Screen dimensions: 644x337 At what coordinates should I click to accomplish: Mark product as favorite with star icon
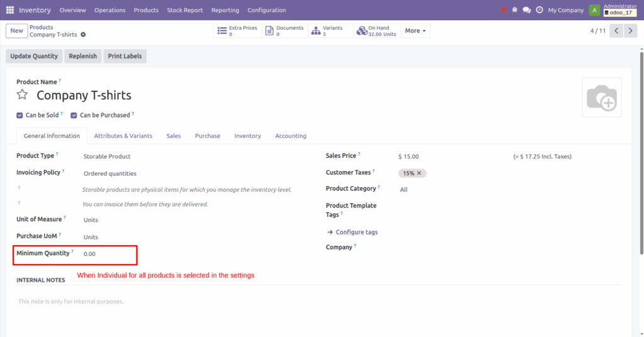(x=22, y=95)
